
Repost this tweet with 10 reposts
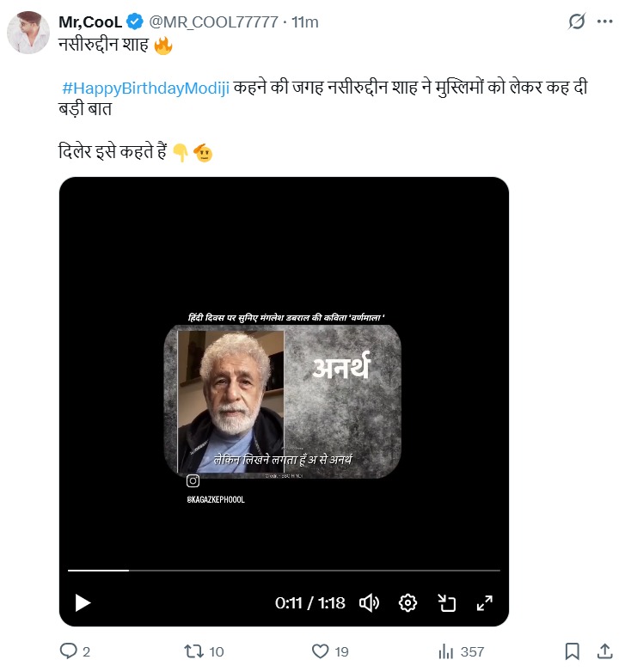pos(193,651)
